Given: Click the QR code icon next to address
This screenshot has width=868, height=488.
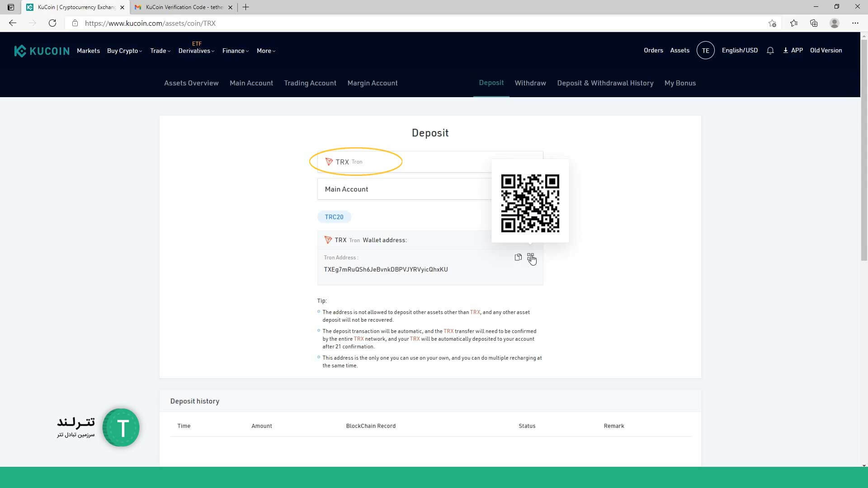Looking at the screenshot, I should point(531,257).
